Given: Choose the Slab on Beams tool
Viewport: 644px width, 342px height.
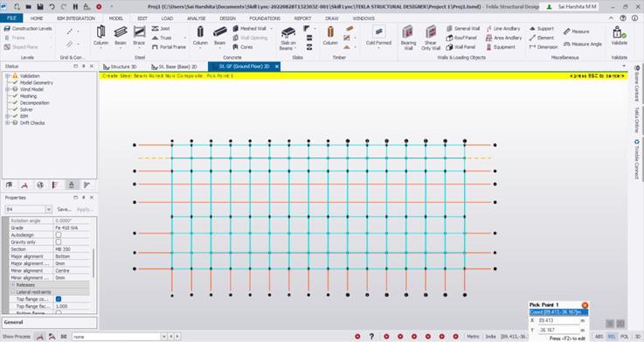Looking at the screenshot, I should click(x=287, y=38).
